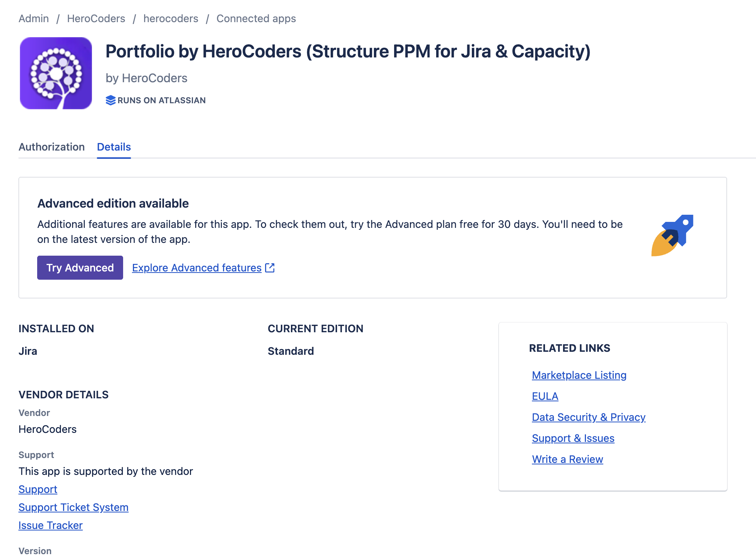View the EULA link

click(545, 396)
